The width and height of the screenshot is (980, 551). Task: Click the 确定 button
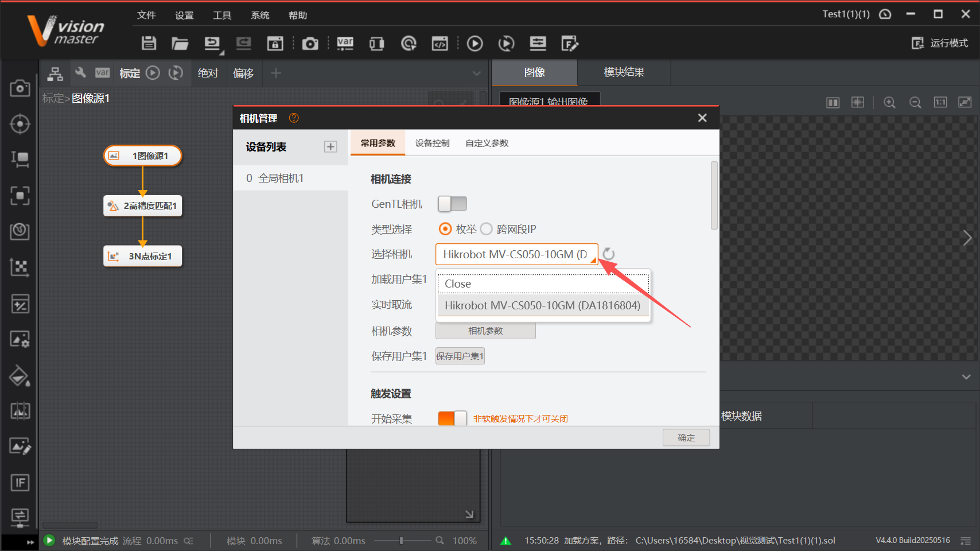pyautogui.click(x=686, y=437)
